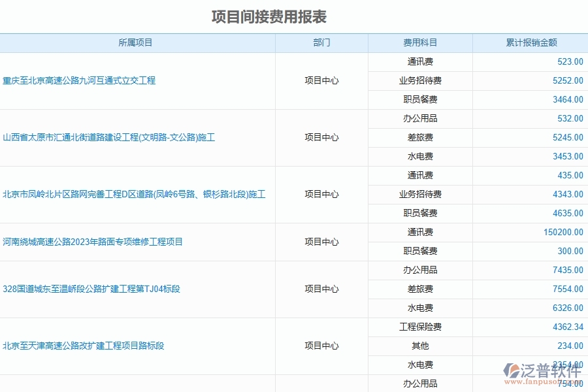Open 328国道城东至温峤段公路扩建工程 link

pos(91,288)
